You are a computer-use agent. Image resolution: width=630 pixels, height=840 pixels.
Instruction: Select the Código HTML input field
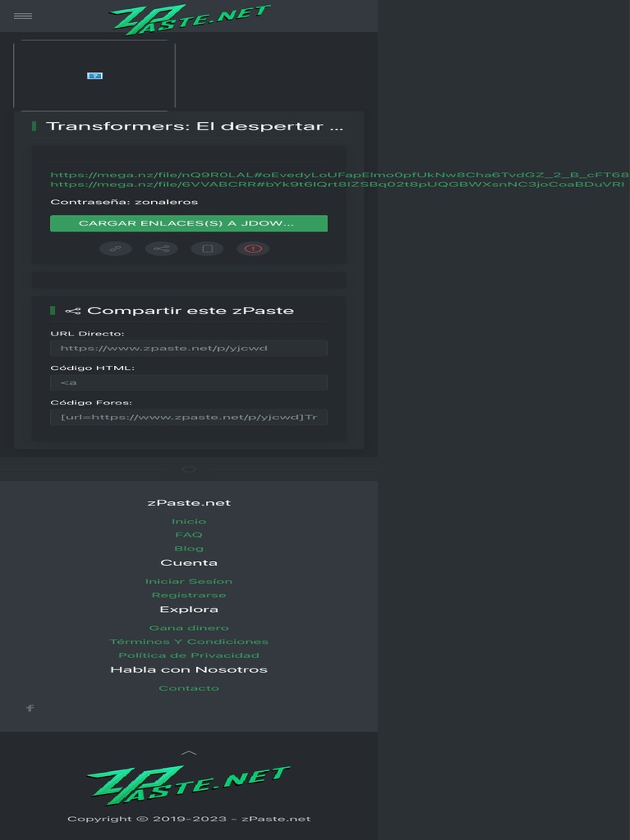click(189, 382)
